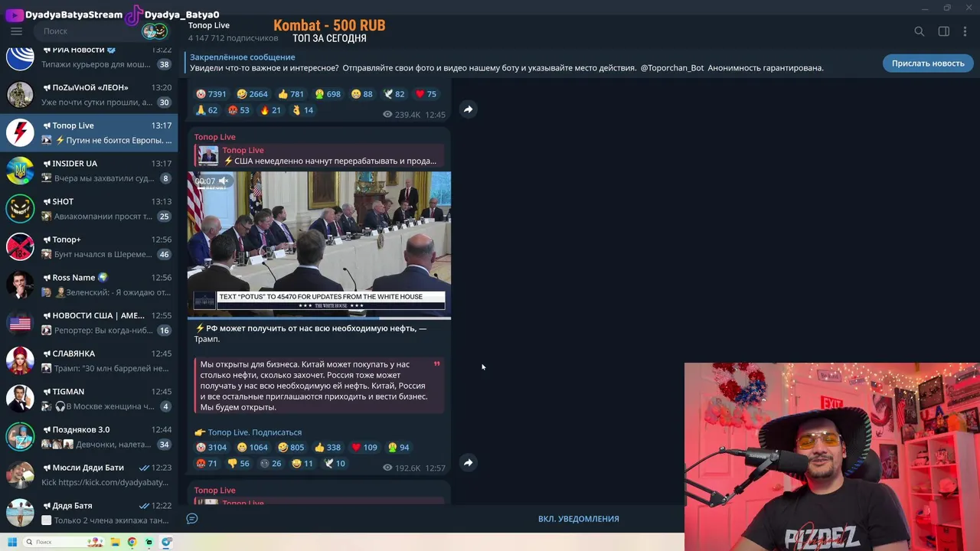Image resolution: width=980 pixels, height=551 pixels.
Task: Click the Топор+ 18+ avatar
Action: (x=20, y=247)
